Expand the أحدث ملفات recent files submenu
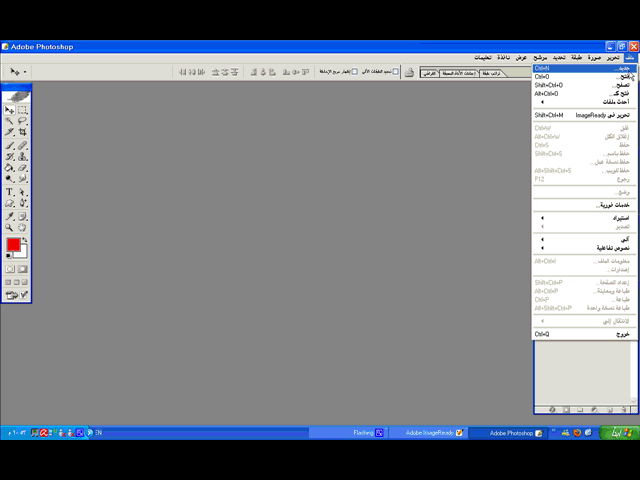The width and height of the screenshot is (640, 480). tap(584, 102)
